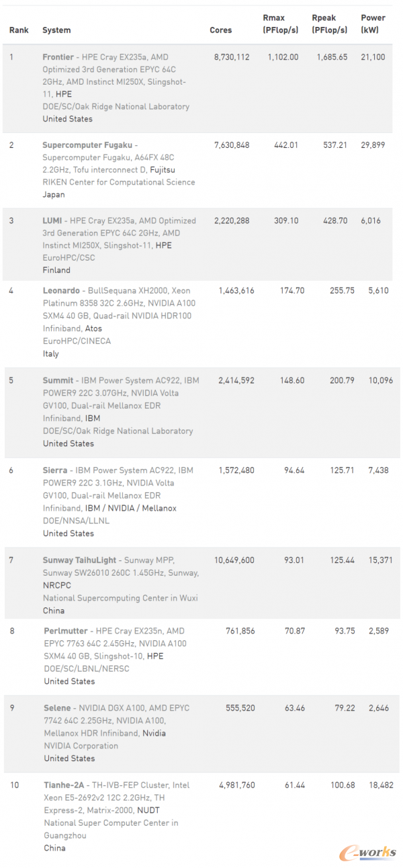The height and width of the screenshot is (868, 403).
Task: Open the Sierra system link
Action: pyautogui.click(x=56, y=470)
